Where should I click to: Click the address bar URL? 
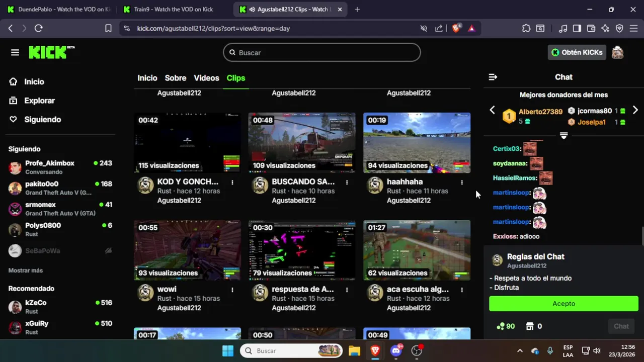213,29
